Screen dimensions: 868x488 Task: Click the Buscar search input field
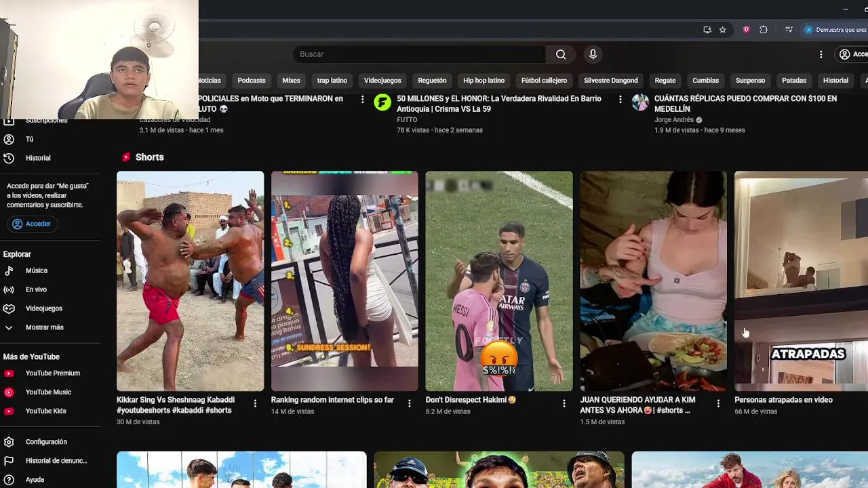click(x=419, y=54)
